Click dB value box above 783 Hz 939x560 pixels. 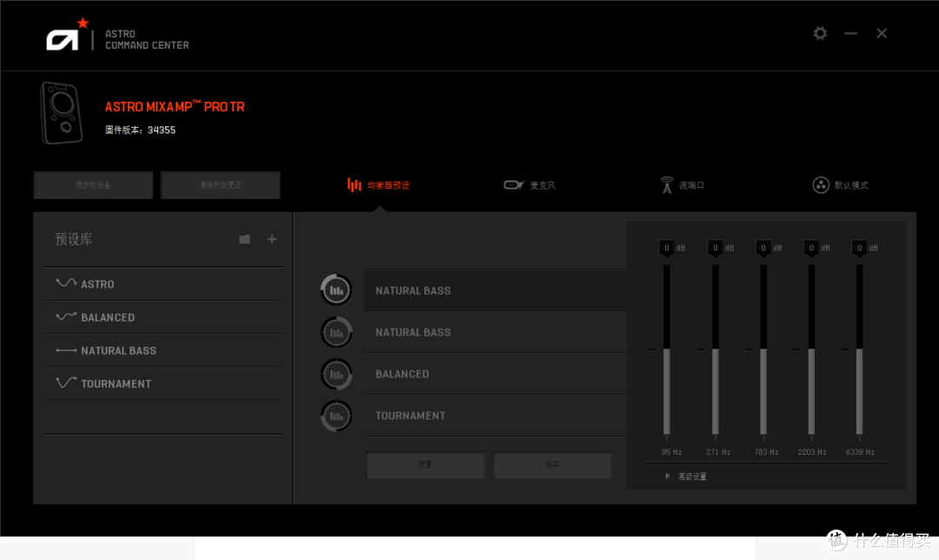tap(763, 248)
